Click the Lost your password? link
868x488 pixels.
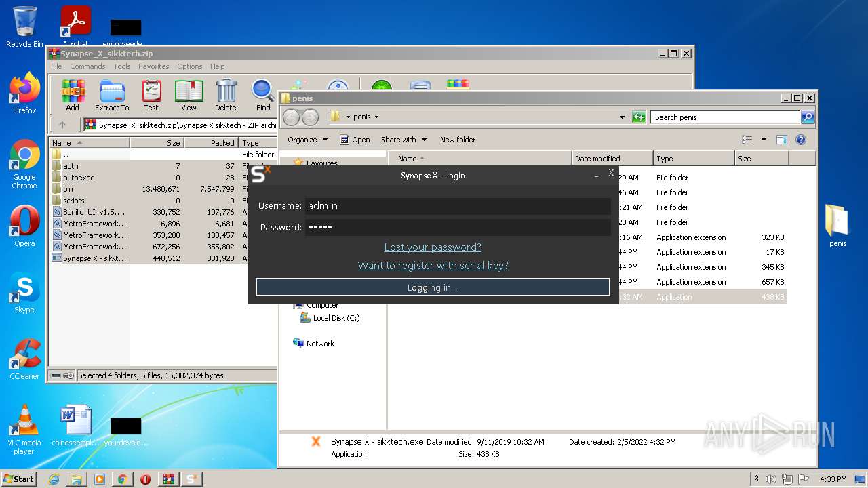tap(433, 247)
